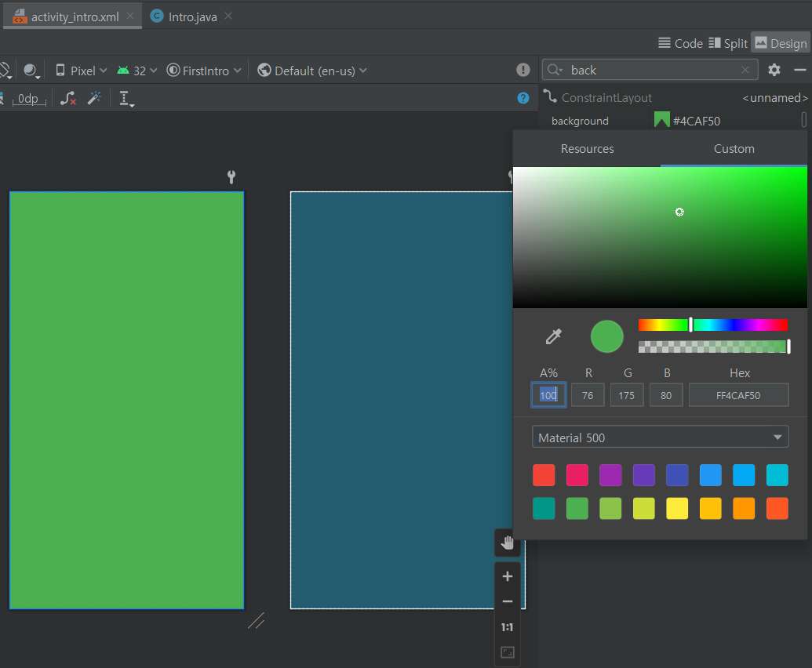Switch to the Design view mode
Image resolution: width=812 pixels, height=668 pixels.
coord(780,43)
